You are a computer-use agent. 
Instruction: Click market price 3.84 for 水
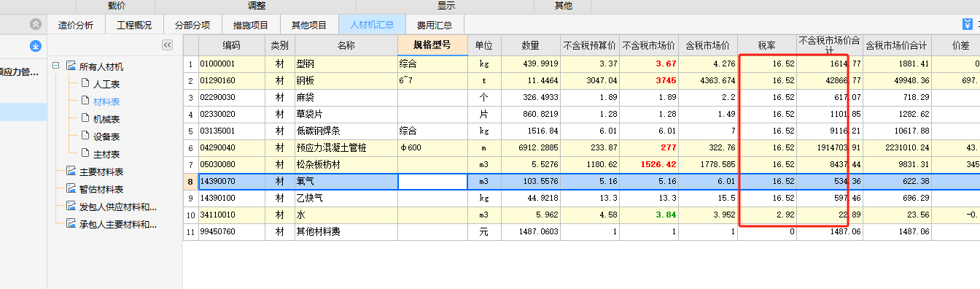(x=649, y=215)
